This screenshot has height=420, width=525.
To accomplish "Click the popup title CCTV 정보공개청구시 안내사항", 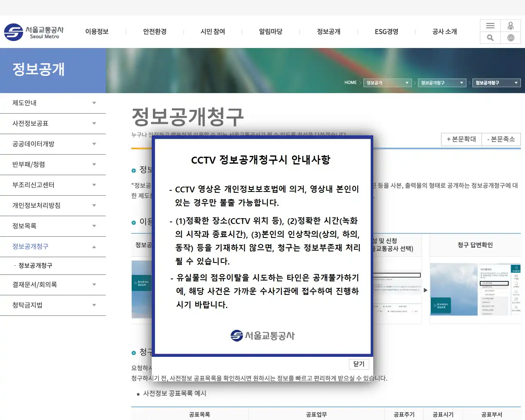I will [261, 160].
